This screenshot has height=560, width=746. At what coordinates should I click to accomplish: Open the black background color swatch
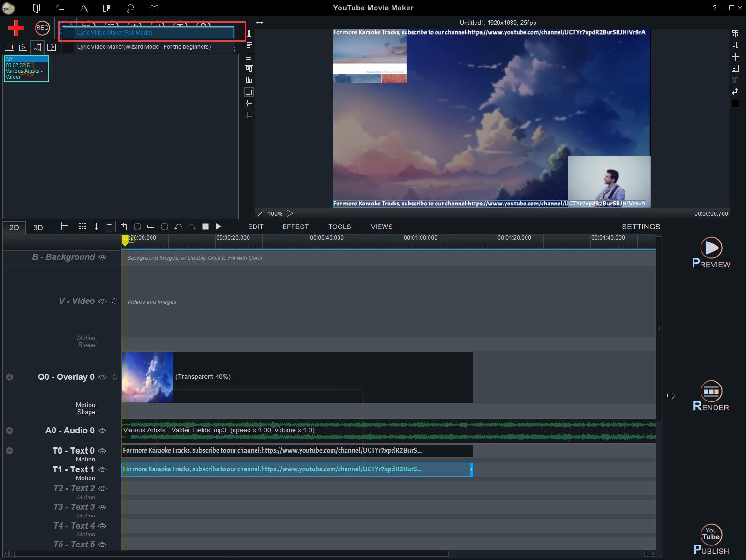click(736, 104)
